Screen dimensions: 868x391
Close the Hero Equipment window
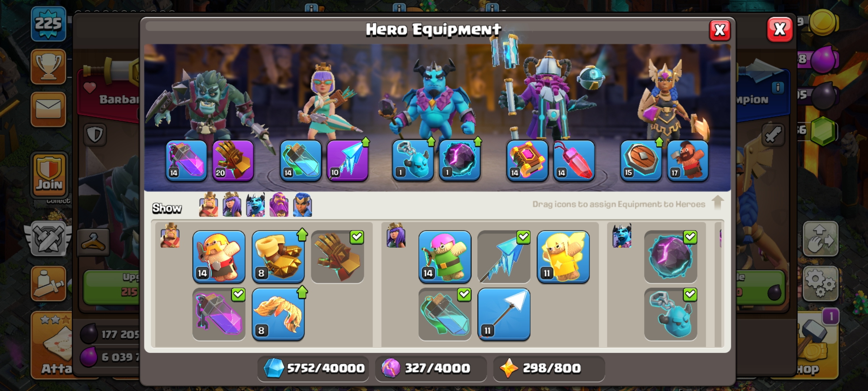(720, 30)
